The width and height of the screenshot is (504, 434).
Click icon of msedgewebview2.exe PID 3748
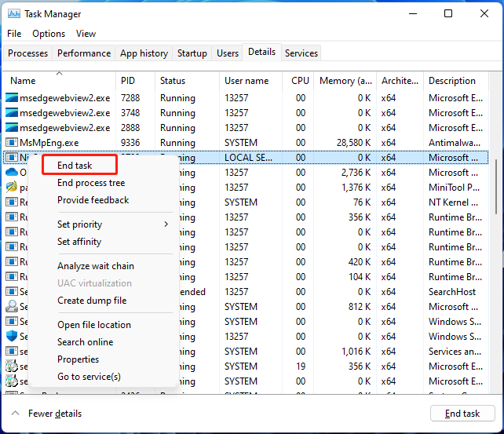[x=12, y=112]
